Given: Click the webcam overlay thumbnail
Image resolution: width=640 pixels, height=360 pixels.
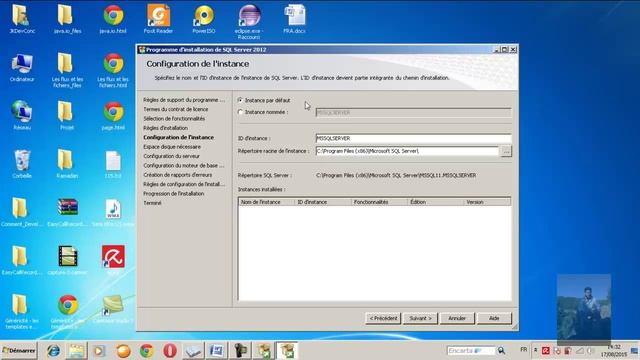Looking at the screenshot, I should point(584,309).
